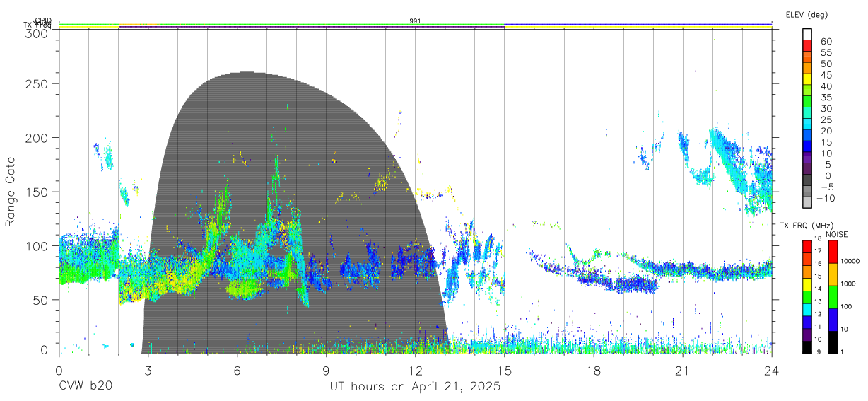868x401 pixels.
Task: Pick the red 55–60 degree elevation swatch
Action: tap(807, 45)
